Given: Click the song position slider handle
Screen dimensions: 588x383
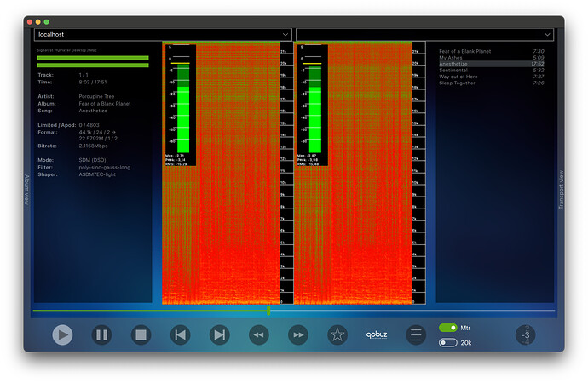Looking at the screenshot, I should click(x=268, y=310).
